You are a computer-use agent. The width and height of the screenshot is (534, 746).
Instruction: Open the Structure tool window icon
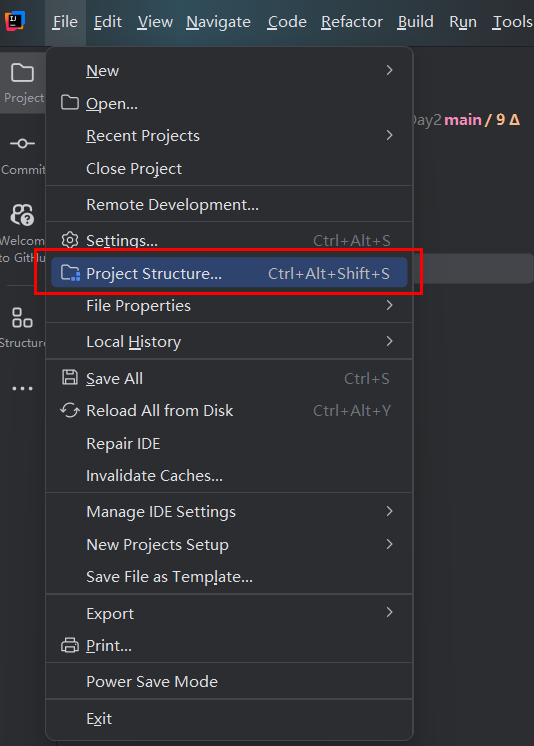(x=22, y=317)
